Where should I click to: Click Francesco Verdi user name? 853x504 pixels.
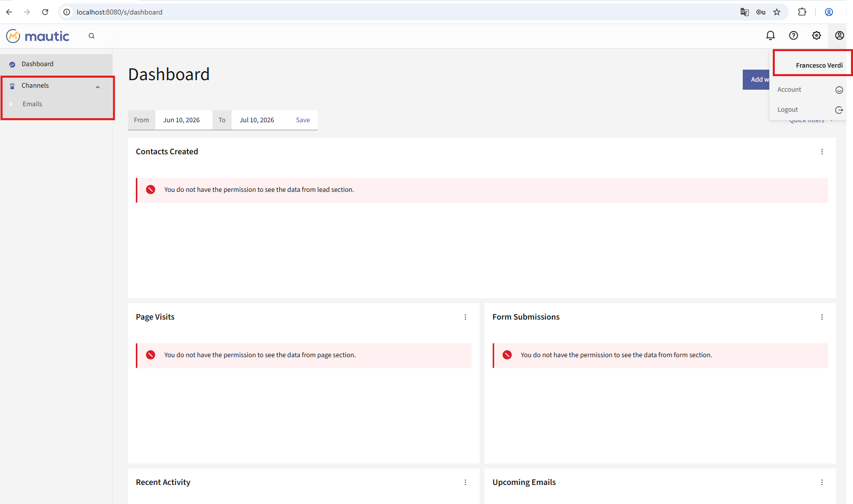[x=819, y=66]
